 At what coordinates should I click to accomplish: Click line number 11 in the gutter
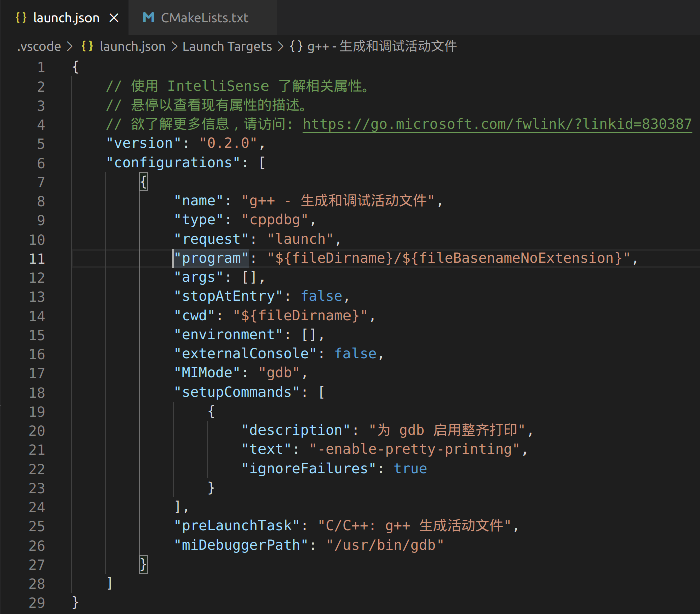tap(37, 258)
